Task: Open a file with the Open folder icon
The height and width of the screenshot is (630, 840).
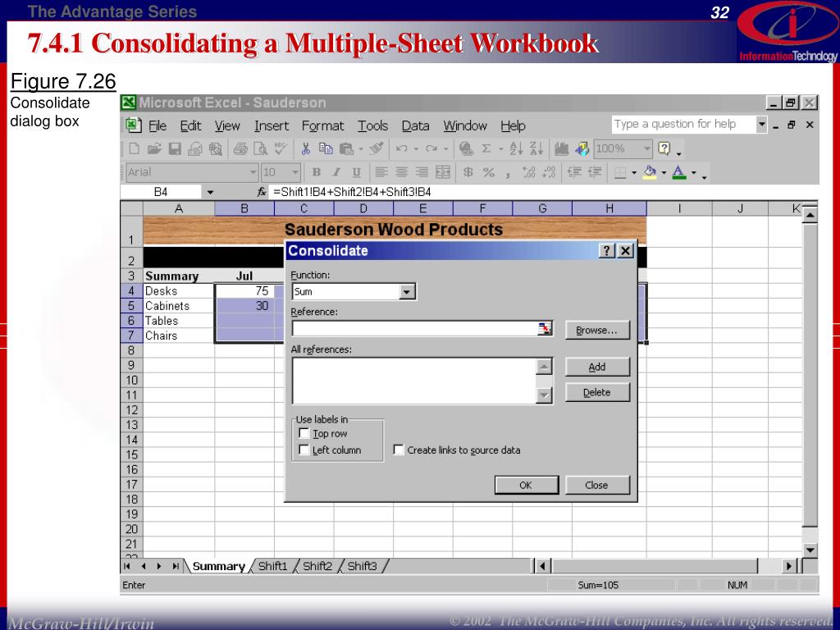Action: pyautogui.click(x=154, y=148)
